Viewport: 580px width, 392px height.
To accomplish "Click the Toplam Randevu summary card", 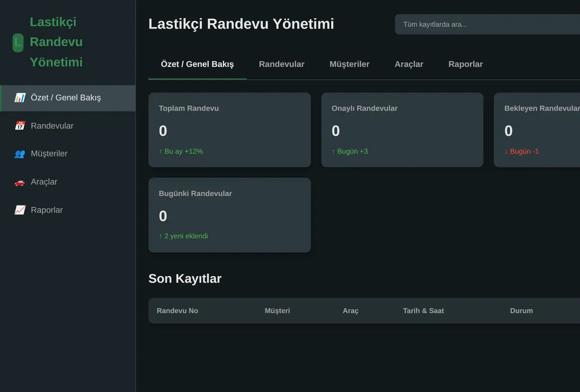I will tap(230, 130).
